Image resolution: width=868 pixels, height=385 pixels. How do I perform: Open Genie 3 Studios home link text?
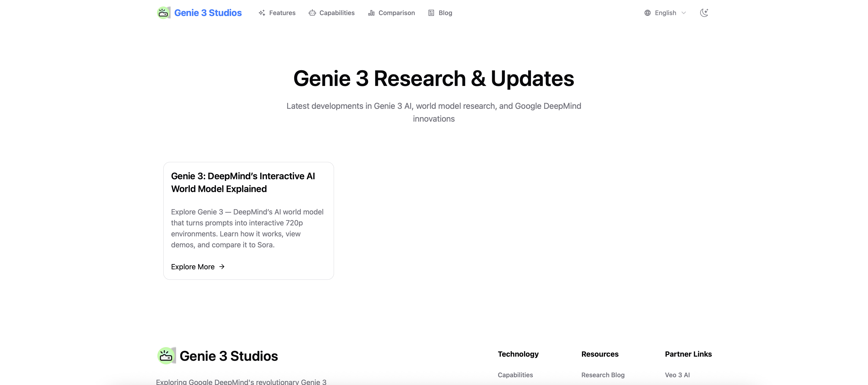coord(208,13)
